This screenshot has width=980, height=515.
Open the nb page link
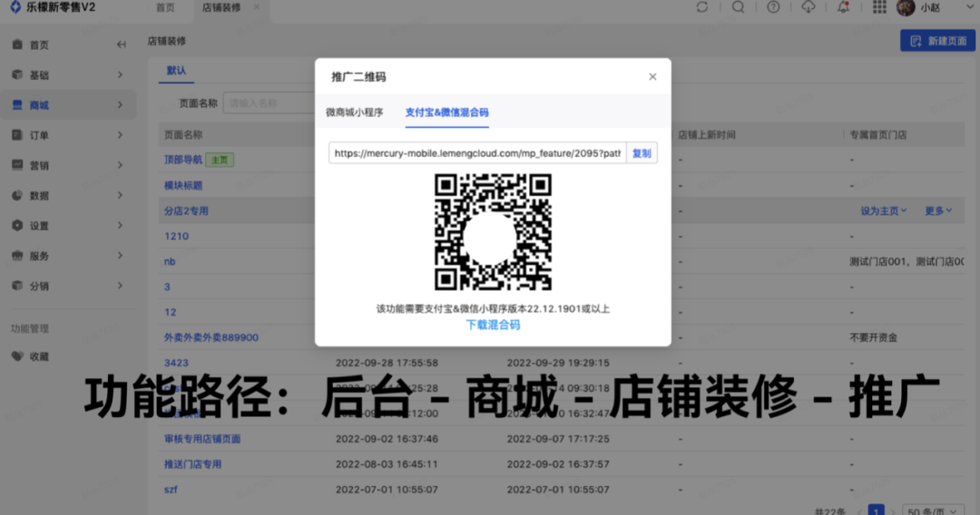pyautogui.click(x=170, y=261)
